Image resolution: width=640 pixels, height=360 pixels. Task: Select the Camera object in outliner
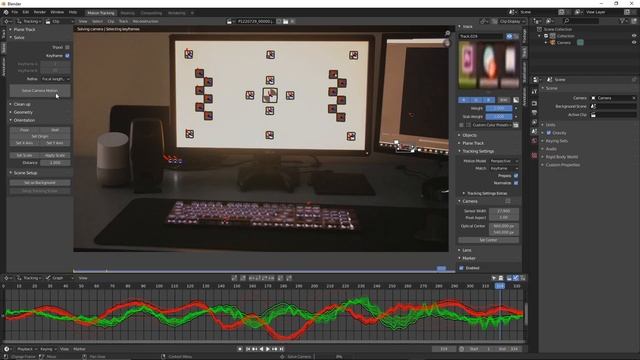(x=563, y=42)
